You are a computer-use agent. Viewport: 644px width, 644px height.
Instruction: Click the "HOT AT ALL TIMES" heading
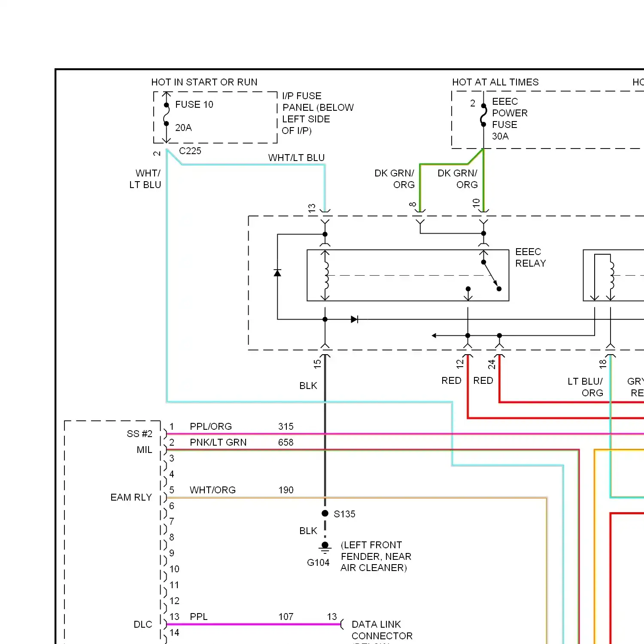coord(495,82)
